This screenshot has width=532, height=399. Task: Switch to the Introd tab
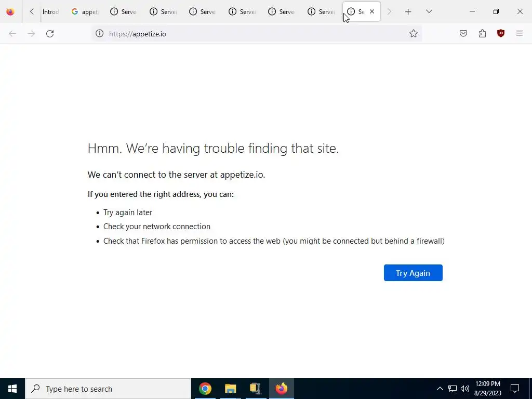pos(51,11)
